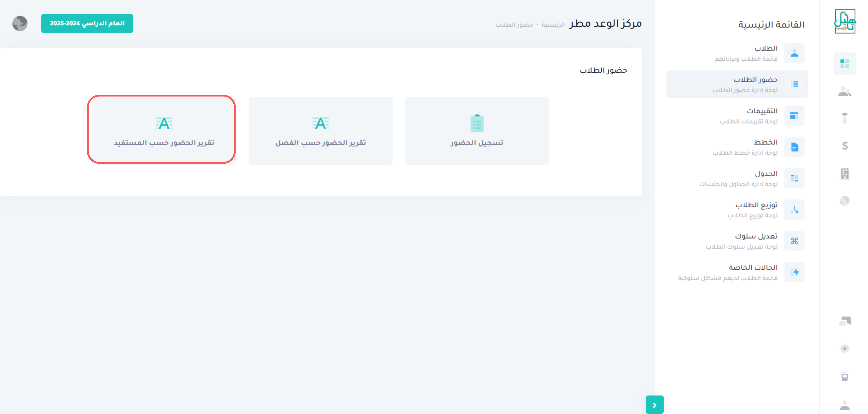Click the القائمة الرئيسية sidebar heading

coord(771,25)
